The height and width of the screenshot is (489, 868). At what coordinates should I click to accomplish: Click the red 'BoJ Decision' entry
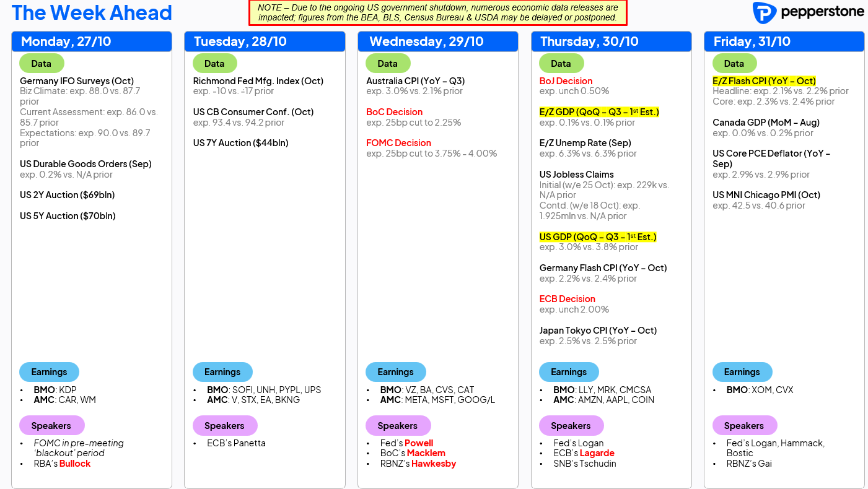tap(566, 81)
